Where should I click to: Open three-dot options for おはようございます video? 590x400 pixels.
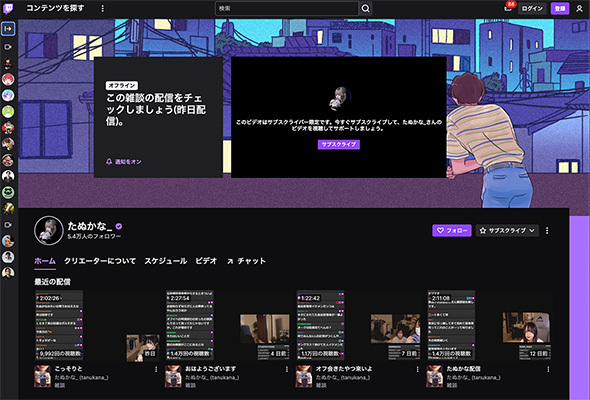[287, 370]
